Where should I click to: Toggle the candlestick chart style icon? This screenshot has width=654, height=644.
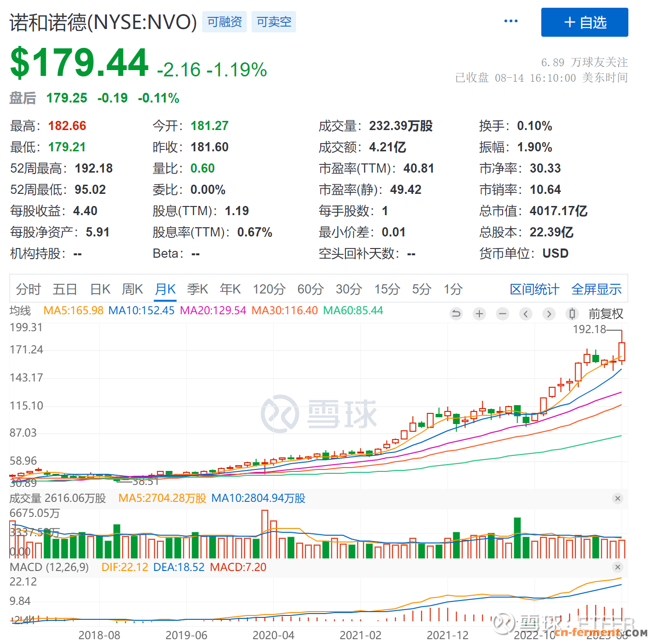coord(572,314)
